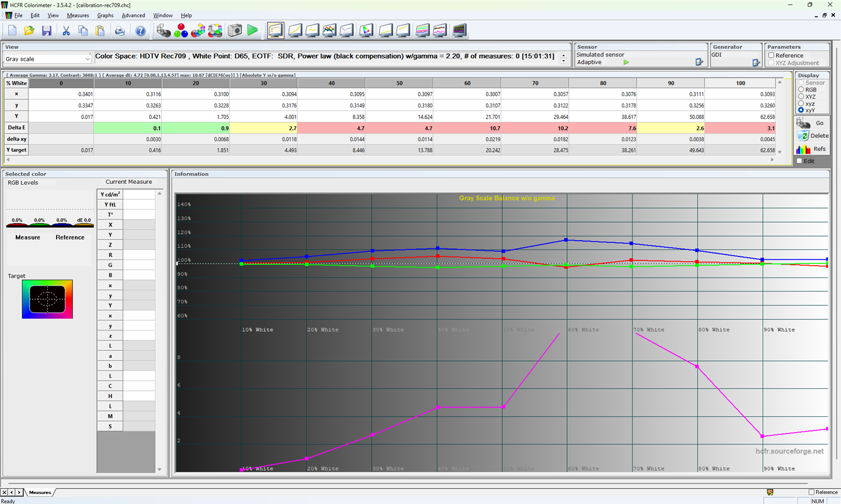Image resolution: width=841 pixels, height=504 pixels.
Task: Open the Edit menu
Action: pyautogui.click(x=35, y=15)
